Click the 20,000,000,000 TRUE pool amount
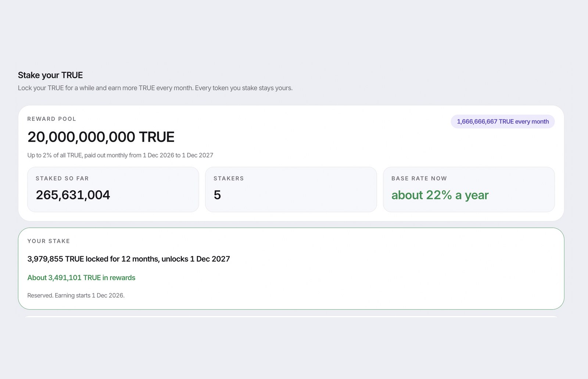This screenshot has height=379, width=588. pyautogui.click(x=101, y=137)
